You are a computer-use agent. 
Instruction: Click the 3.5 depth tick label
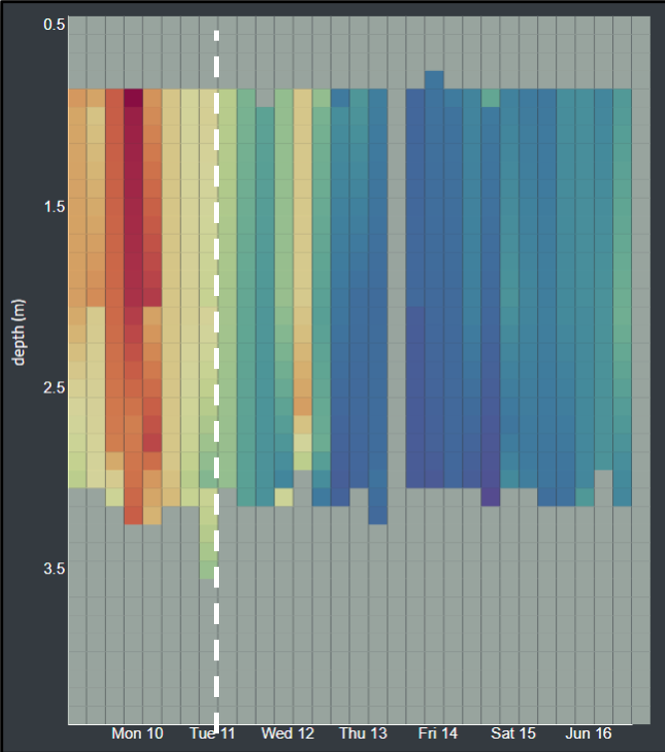[x=54, y=568]
